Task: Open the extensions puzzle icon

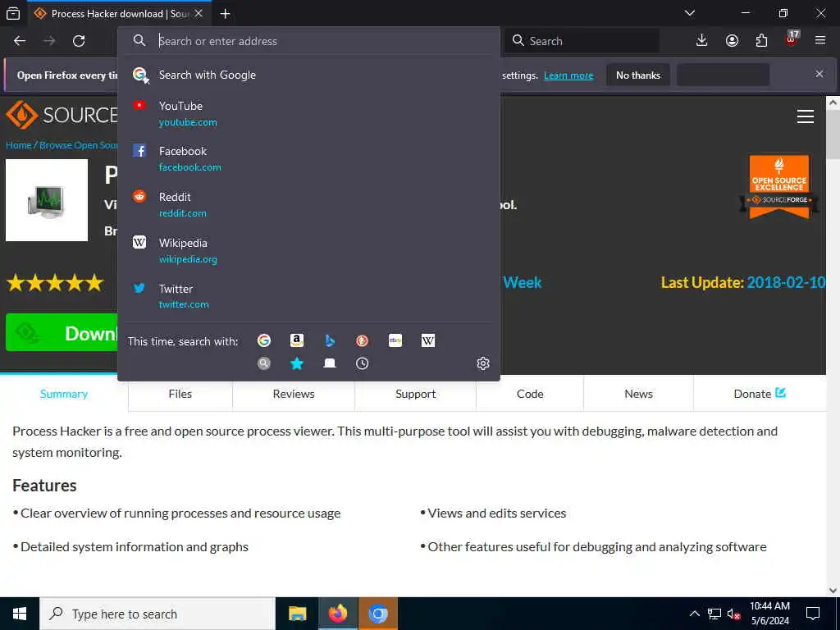Action: [761, 41]
